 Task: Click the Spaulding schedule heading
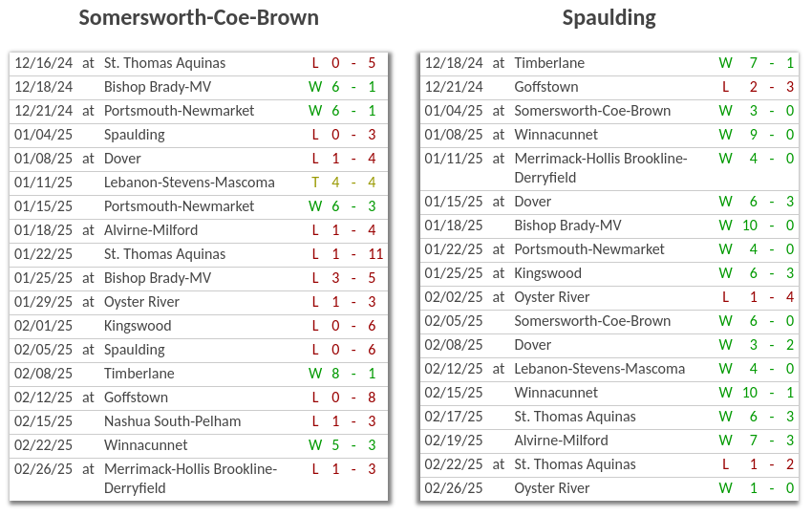tap(609, 18)
